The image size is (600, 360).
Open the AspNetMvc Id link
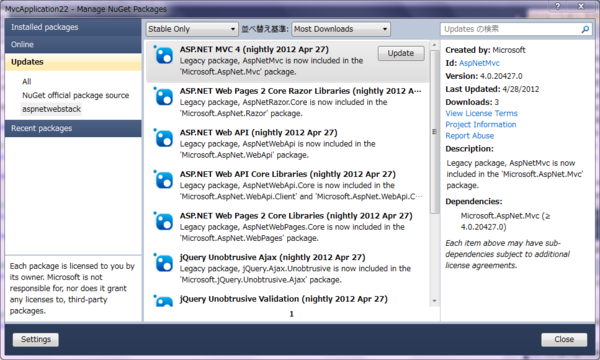point(479,63)
